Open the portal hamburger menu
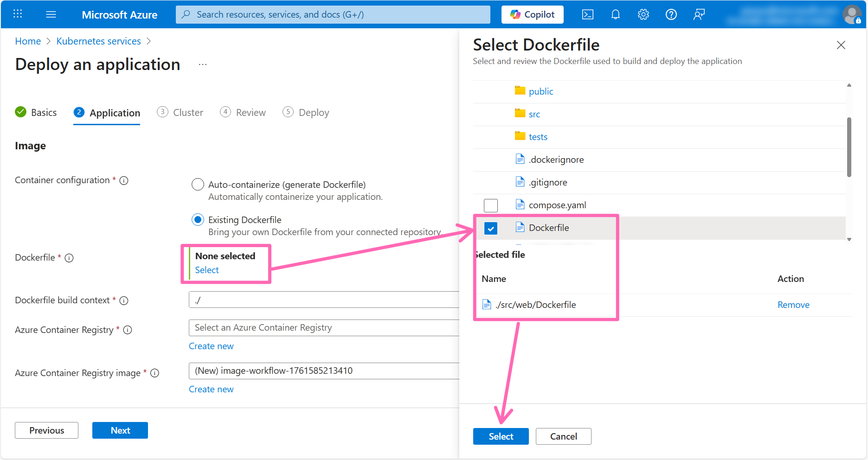Screen dimensions: 868x460 point(51,14)
